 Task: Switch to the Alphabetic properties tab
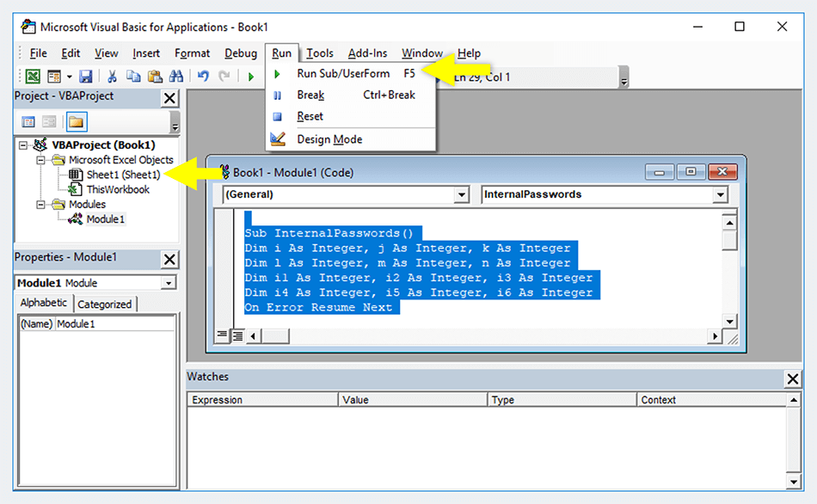[44, 303]
